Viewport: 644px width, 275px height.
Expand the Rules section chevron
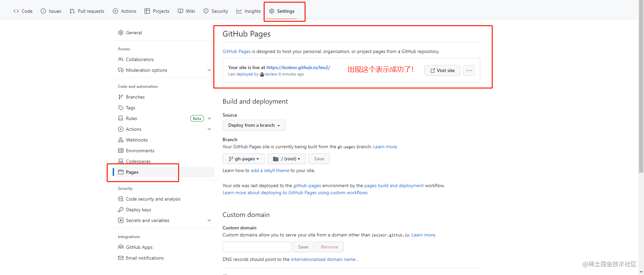point(209,118)
